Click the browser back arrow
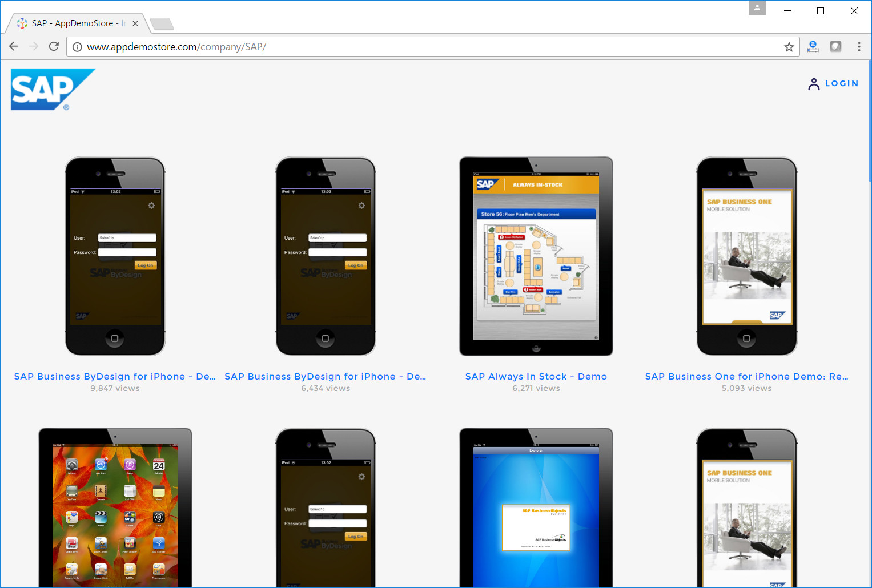Image resolution: width=872 pixels, height=588 pixels. 14,46
